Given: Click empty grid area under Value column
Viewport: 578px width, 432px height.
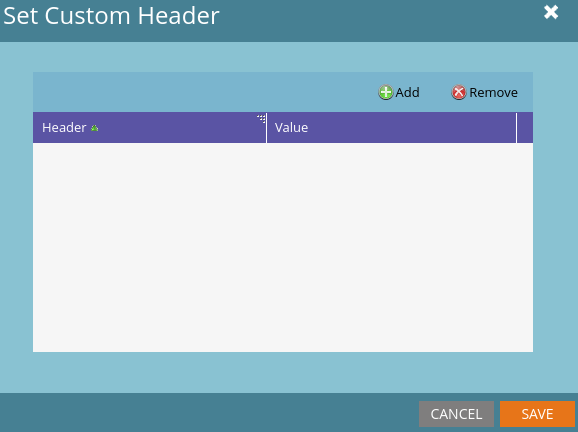Looking at the screenshot, I should point(391,247).
